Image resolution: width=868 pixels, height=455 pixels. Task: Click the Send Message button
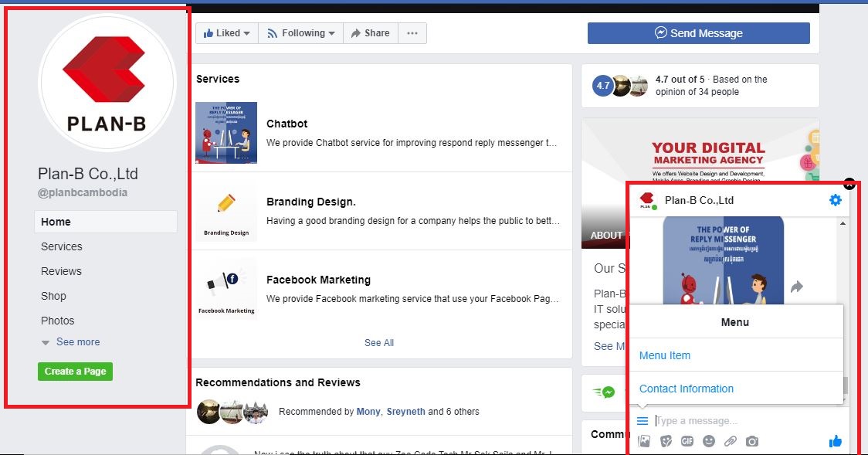[698, 33]
